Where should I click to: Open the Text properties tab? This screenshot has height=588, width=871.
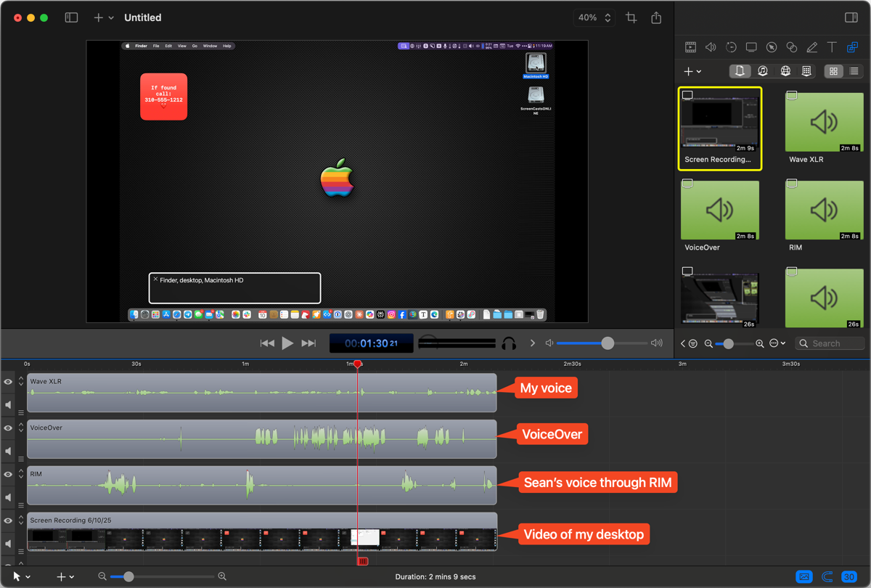832,47
